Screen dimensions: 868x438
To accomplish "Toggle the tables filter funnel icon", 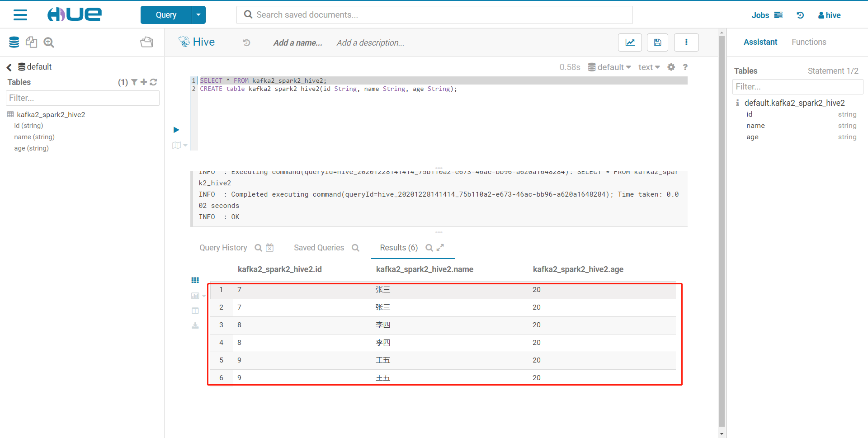I will point(134,82).
